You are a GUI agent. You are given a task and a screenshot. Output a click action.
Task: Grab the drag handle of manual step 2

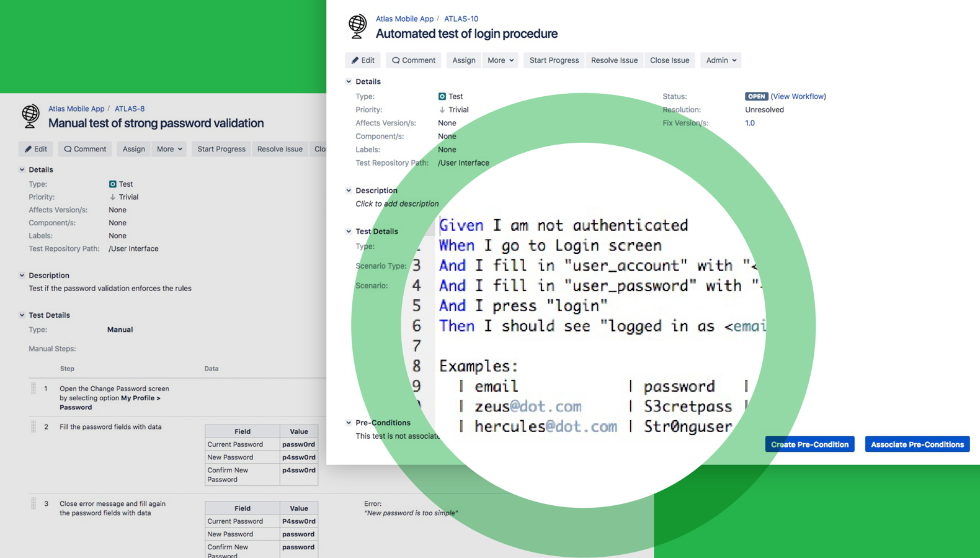pos(33,427)
